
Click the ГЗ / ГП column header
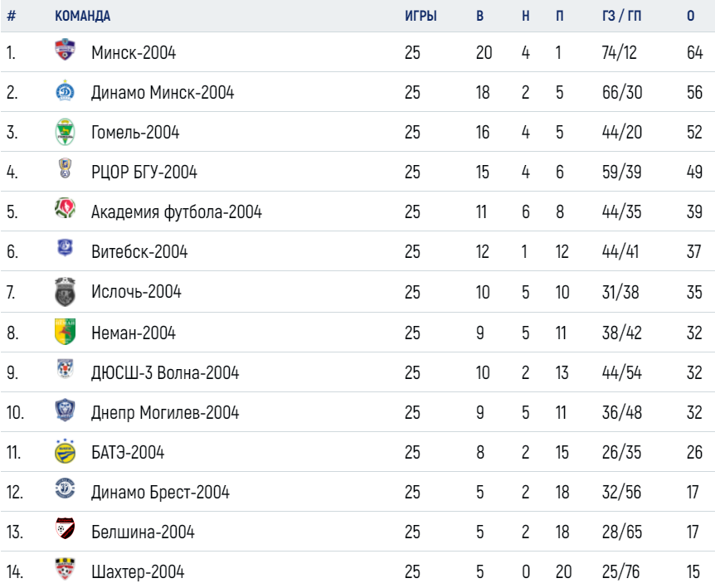(621, 16)
